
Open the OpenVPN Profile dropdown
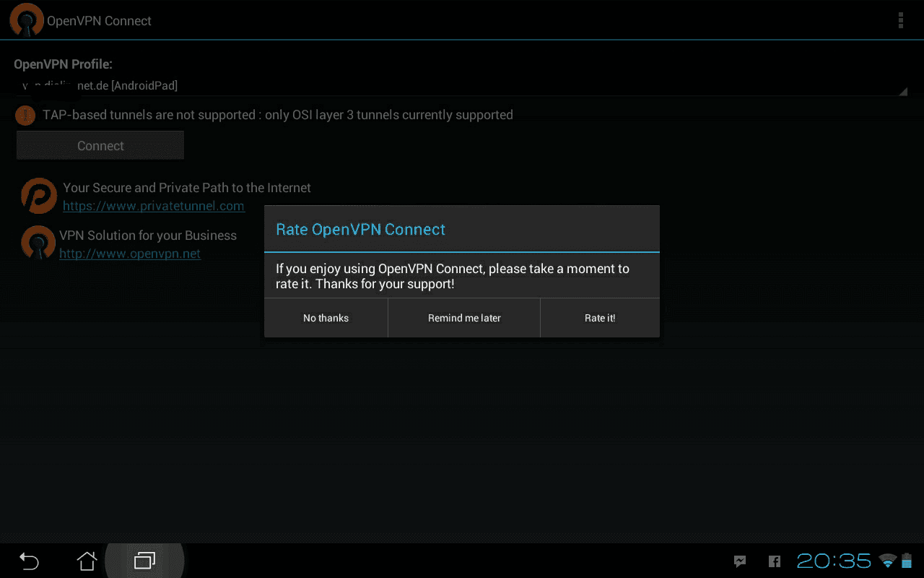click(x=461, y=86)
